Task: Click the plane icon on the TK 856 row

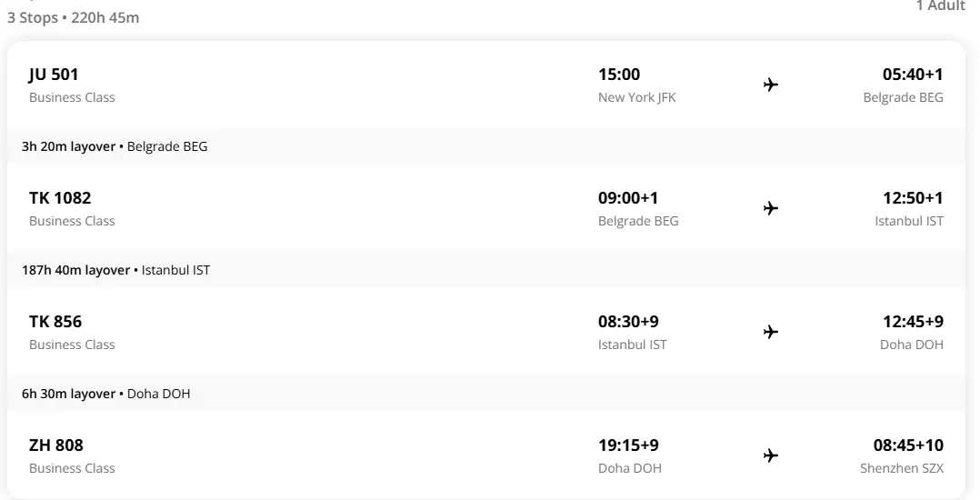Action: [771, 332]
